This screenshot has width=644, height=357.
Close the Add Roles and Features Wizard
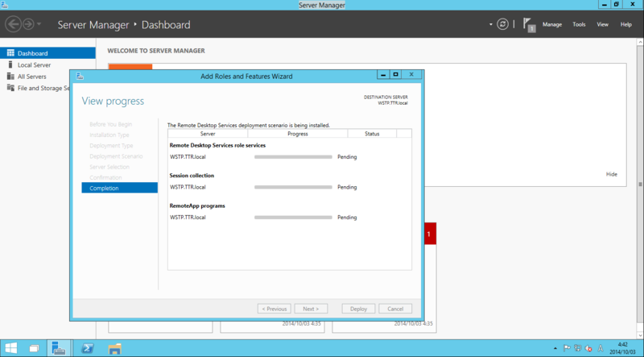(x=411, y=74)
